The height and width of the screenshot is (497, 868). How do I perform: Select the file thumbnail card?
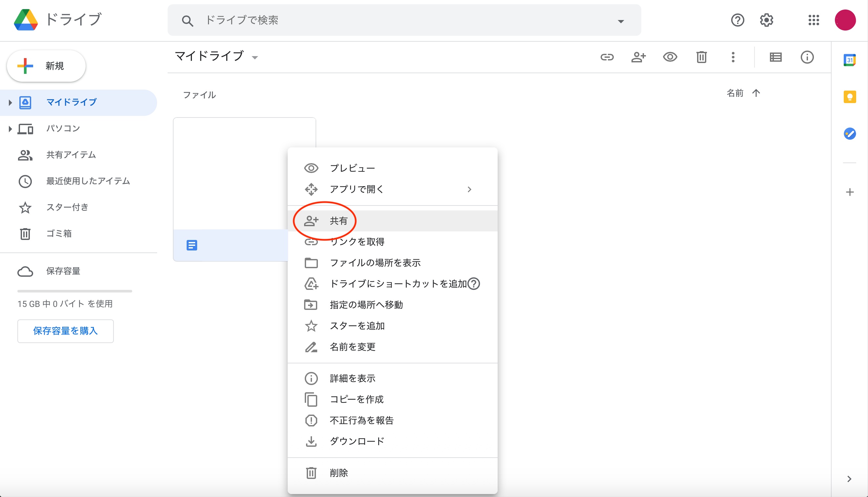pos(244,189)
